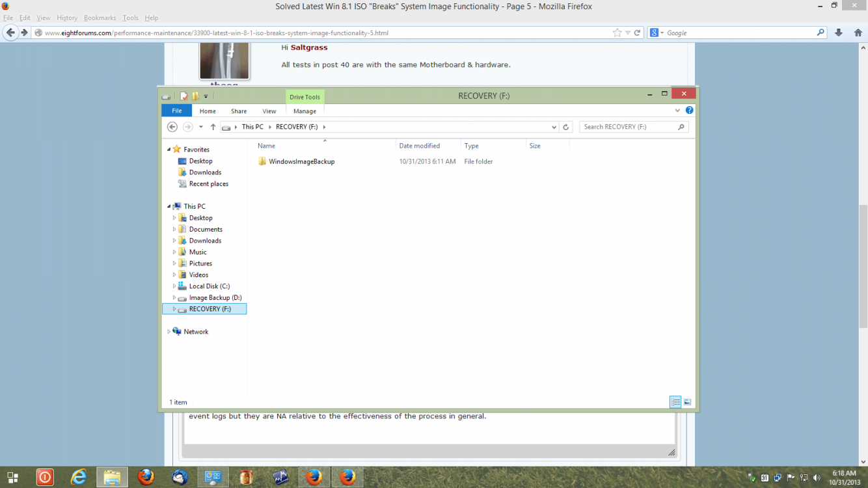Open the blue File menu button
The image size is (868, 488).
pos(176,111)
